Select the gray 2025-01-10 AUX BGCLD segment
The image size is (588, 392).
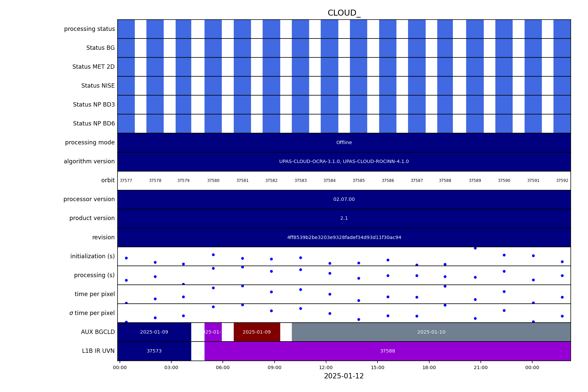[x=431, y=332]
